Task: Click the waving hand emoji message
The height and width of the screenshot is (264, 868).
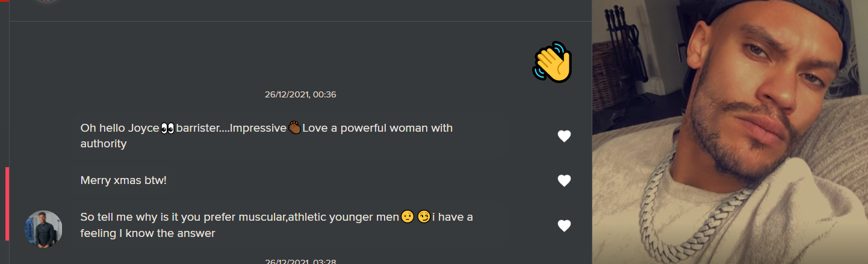Action: [x=552, y=62]
